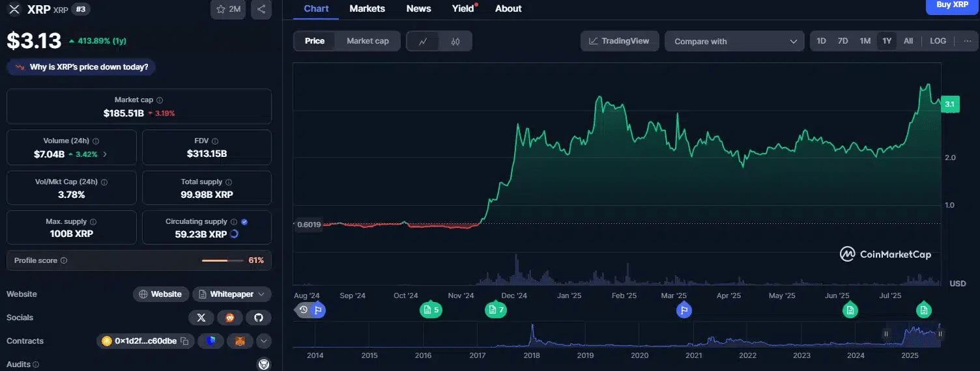
Task: Select candlestick chart type
Action: tap(455, 41)
